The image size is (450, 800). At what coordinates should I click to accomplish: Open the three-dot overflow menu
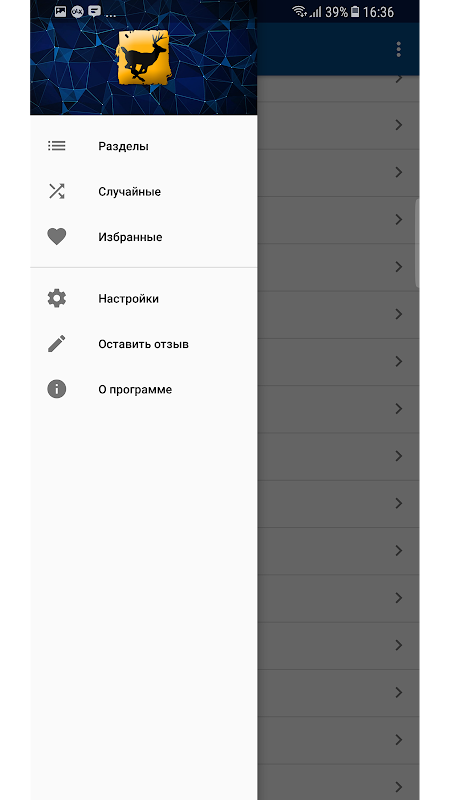(398, 49)
